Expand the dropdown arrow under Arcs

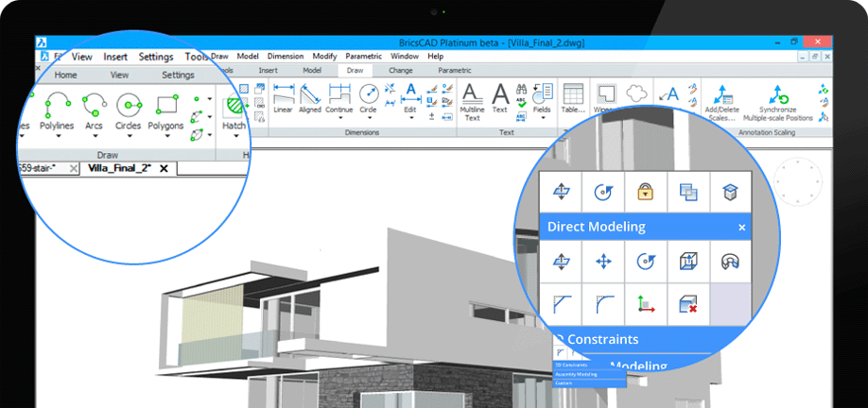click(x=95, y=136)
